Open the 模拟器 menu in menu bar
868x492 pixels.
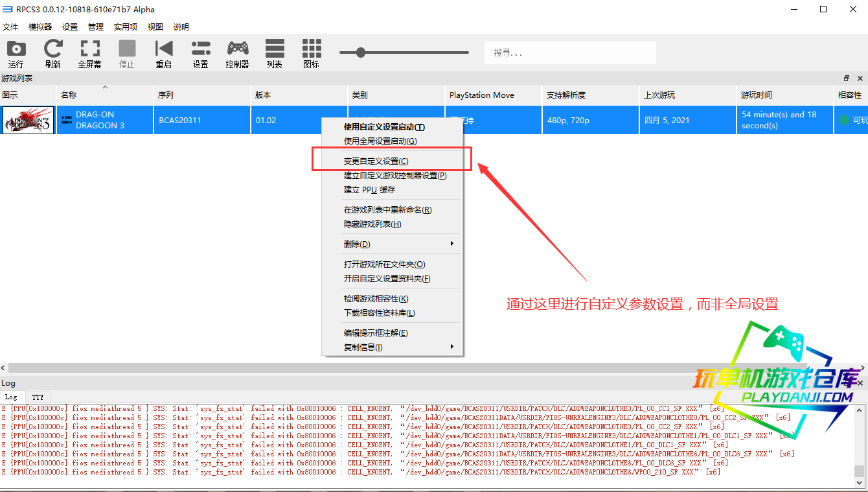(40, 27)
